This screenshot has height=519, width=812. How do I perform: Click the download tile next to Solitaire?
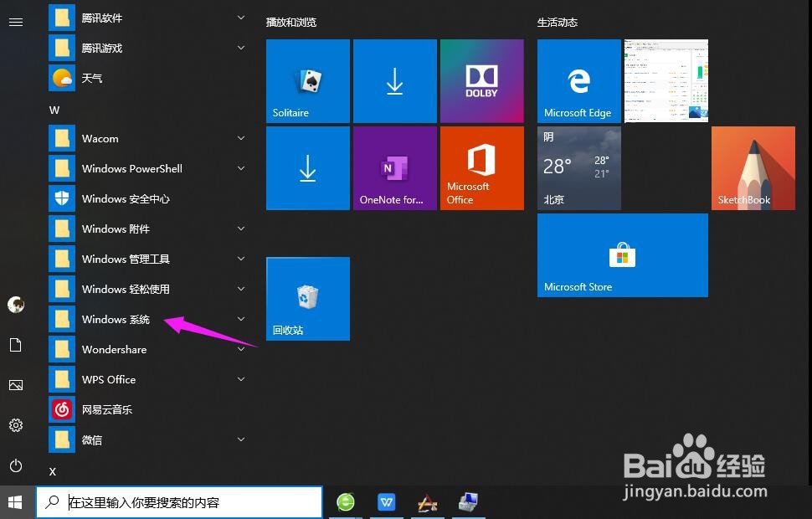394,81
